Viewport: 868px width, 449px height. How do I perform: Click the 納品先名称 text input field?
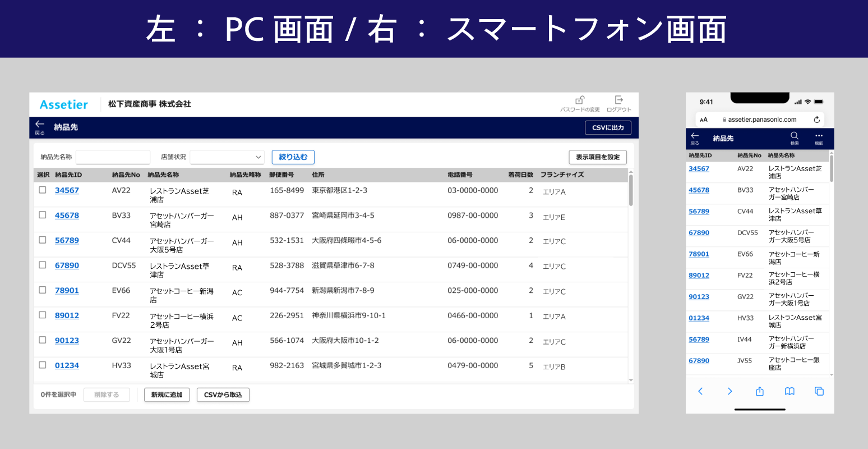point(113,157)
